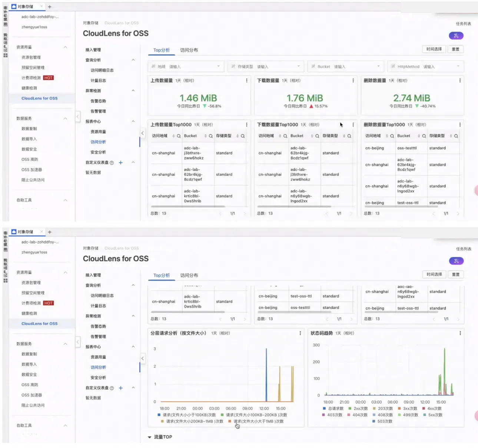The image size is (478, 448).
Task: Open the 上传数据量 card's more-options menu
Action: tap(247, 80)
